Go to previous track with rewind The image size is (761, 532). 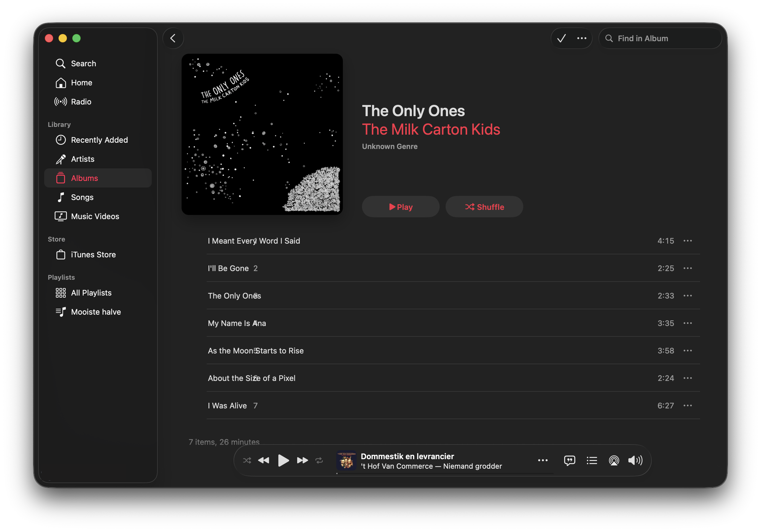point(263,460)
